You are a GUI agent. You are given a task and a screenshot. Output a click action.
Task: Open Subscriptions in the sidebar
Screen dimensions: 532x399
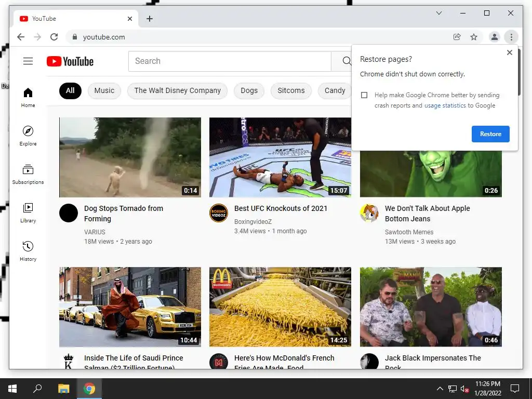click(x=28, y=175)
